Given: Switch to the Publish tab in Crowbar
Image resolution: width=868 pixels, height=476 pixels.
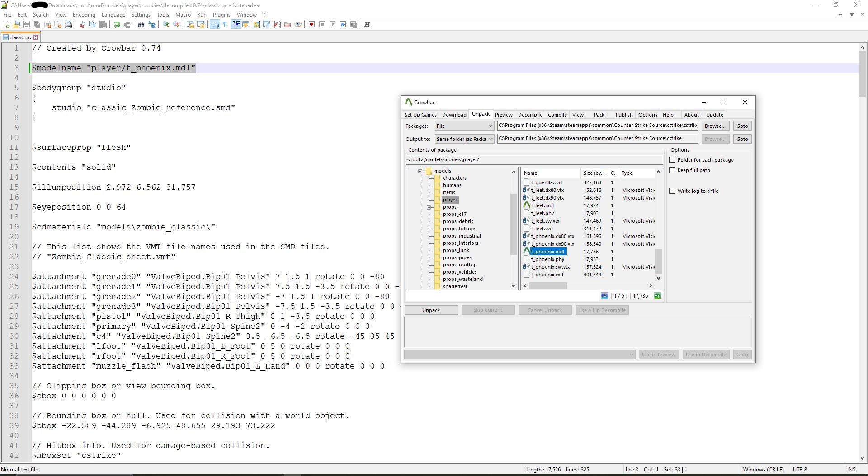Looking at the screenshot, I should 624,115.
